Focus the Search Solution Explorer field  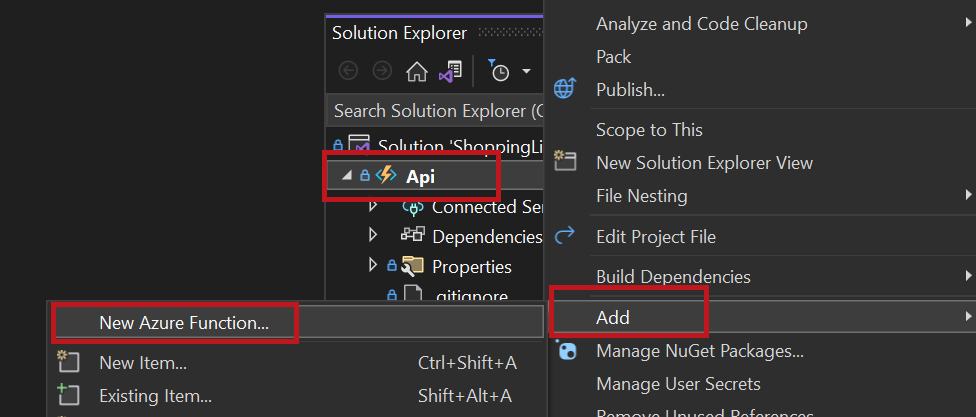(434, 111)
